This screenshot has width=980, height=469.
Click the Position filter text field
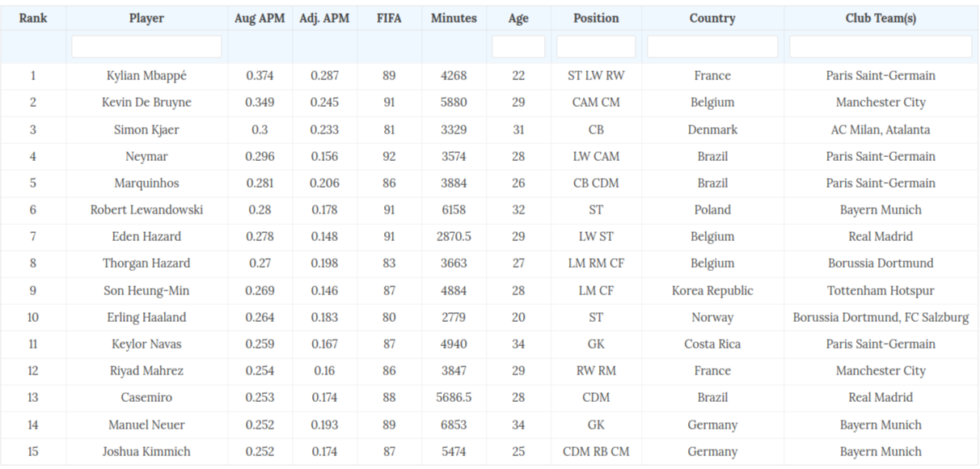(596, 47)
